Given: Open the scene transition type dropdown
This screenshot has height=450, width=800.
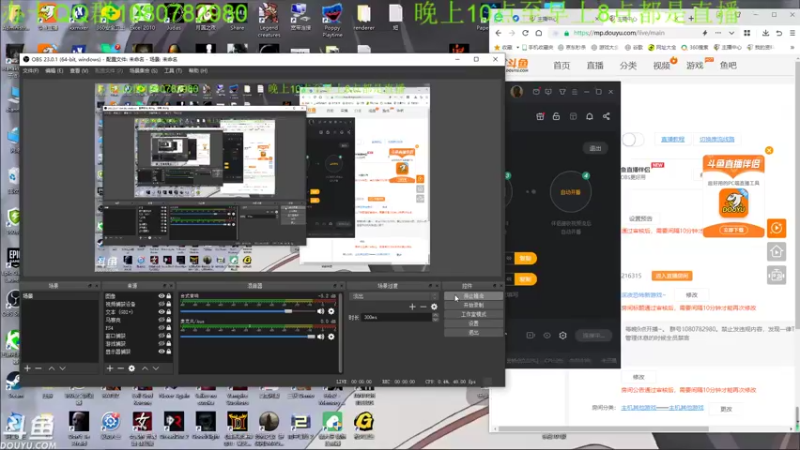Looking at the screenshot, I should click(x=393, y=296).
